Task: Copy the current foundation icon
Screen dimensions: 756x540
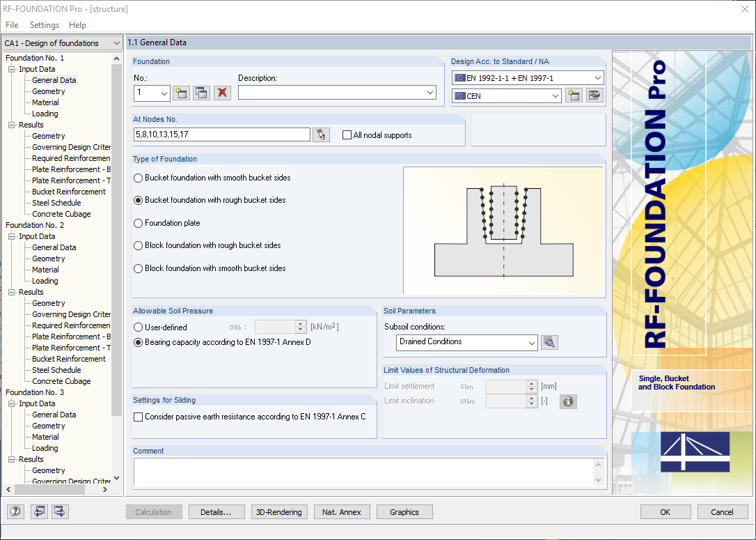Action: 202,93
